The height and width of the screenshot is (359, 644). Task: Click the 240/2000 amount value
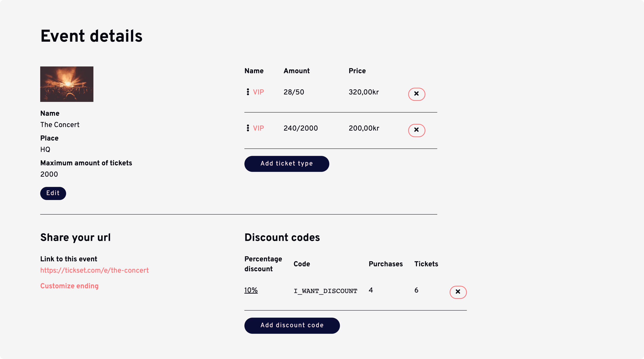click(300, 128)
